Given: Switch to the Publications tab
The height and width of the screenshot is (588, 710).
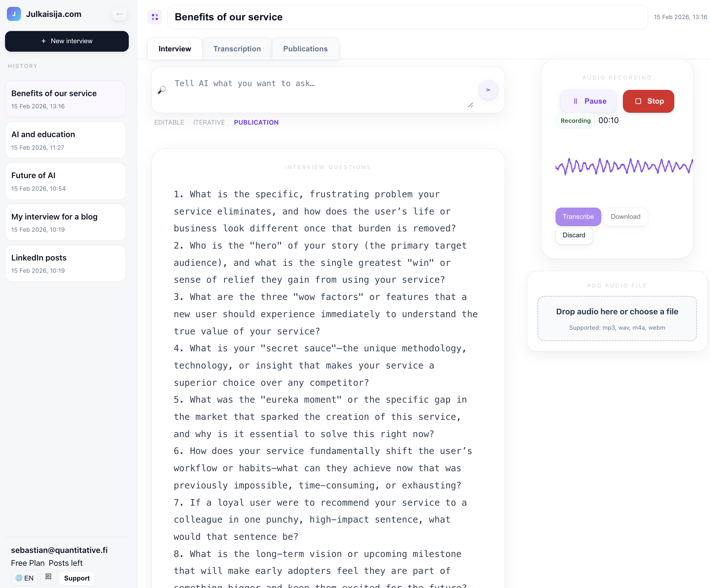Looking at the screenshot, I should coord(305,49).
